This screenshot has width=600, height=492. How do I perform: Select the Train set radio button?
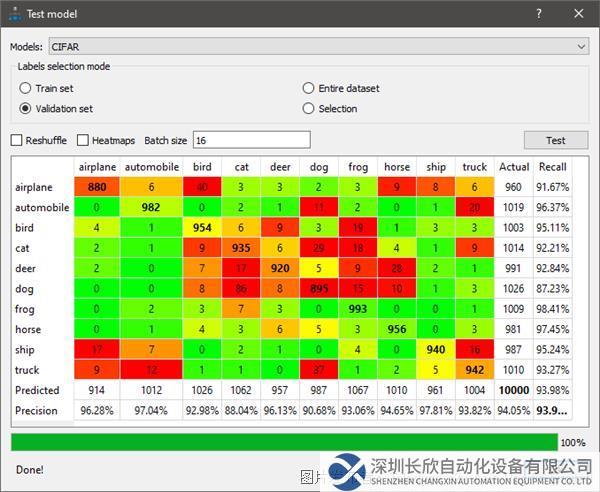[26, 88]
